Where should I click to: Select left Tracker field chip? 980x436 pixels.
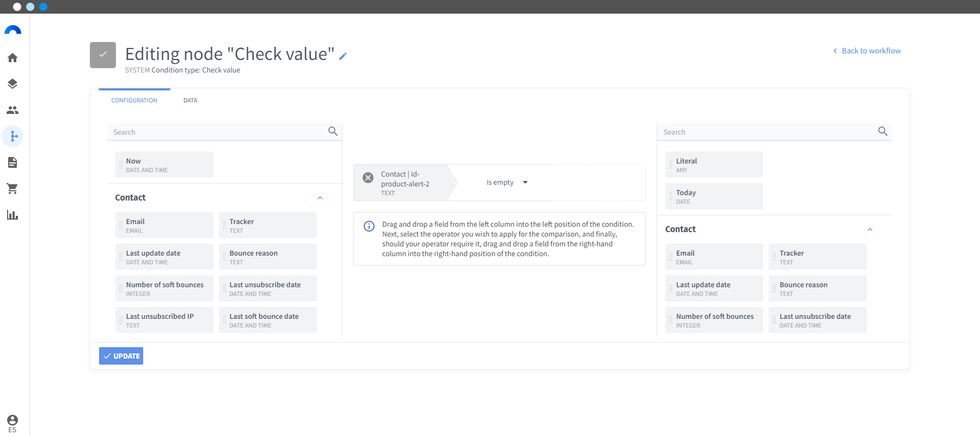268,225
